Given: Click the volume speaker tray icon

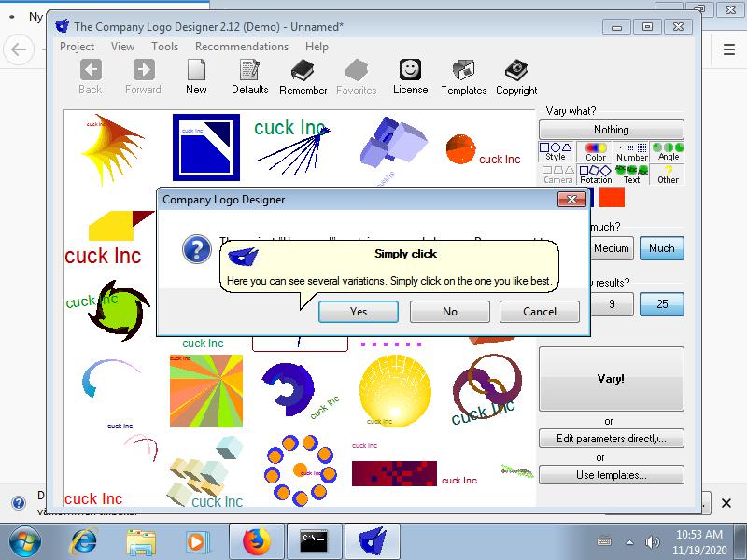Looking at the screenshot, I should (652, 542).
